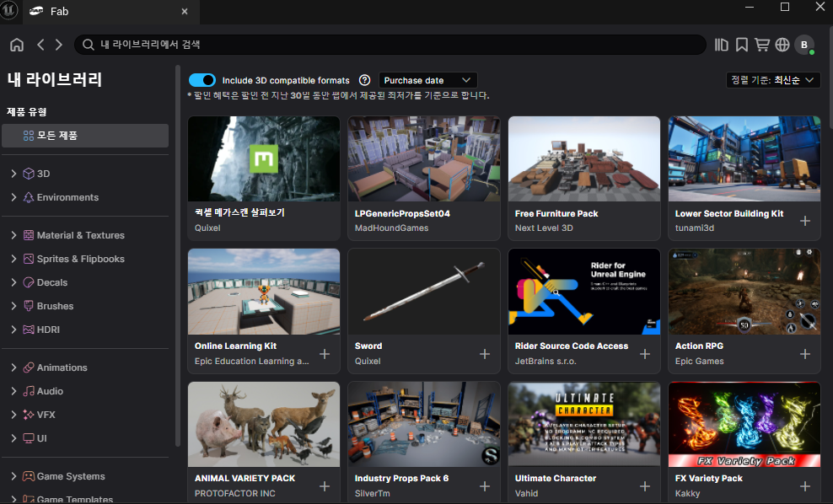Open the Quixel Megascans waterfall thumbnail
833x504 pixels.
[264, 158]
